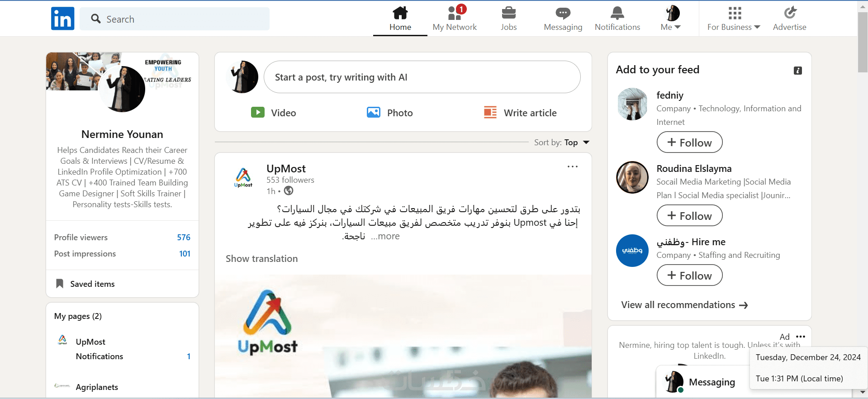
Task: Open the three-dot menu on UpMost post
Action: [x=573, y=166]
